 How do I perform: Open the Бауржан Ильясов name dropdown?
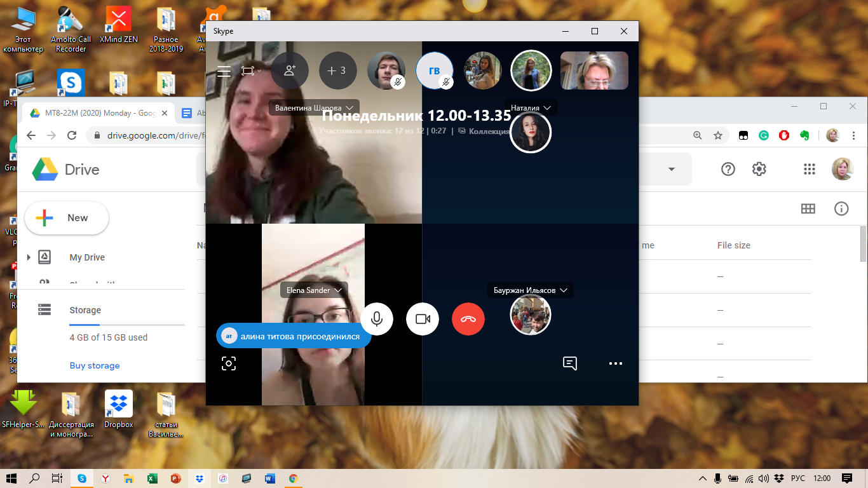(531, 290)
